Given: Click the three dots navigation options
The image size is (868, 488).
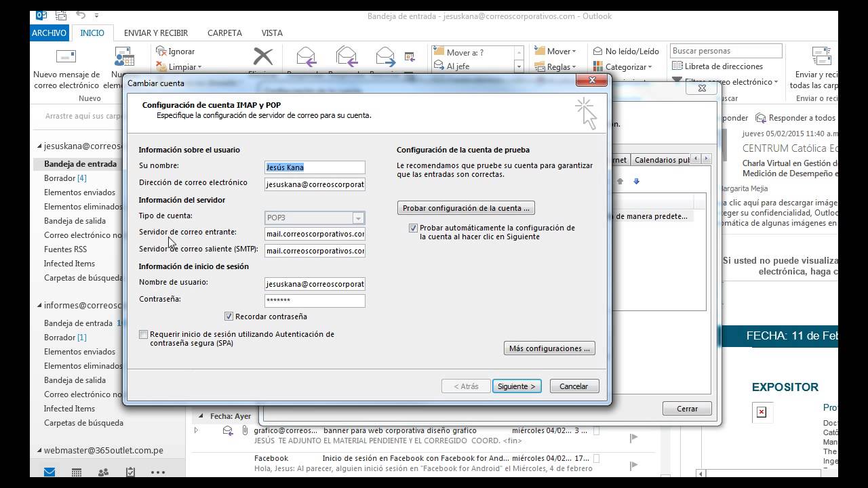Looking at the screenshot, I should (158, 472).
